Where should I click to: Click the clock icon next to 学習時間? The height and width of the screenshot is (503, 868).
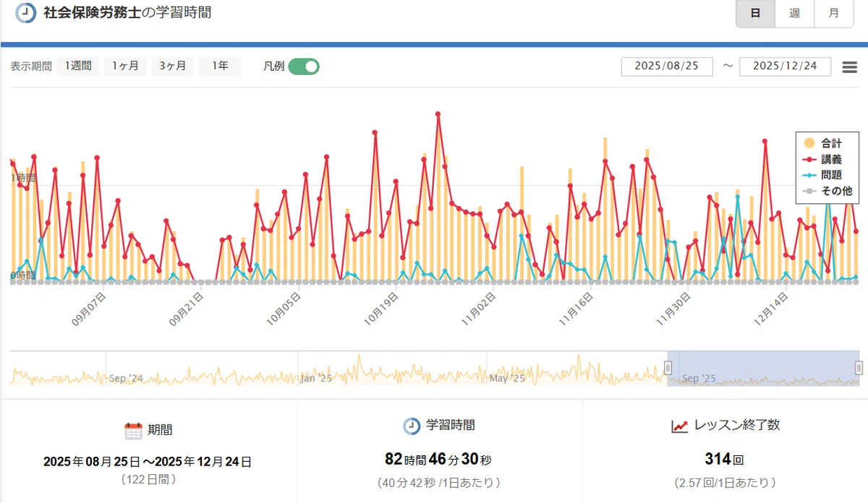point(412,426)
